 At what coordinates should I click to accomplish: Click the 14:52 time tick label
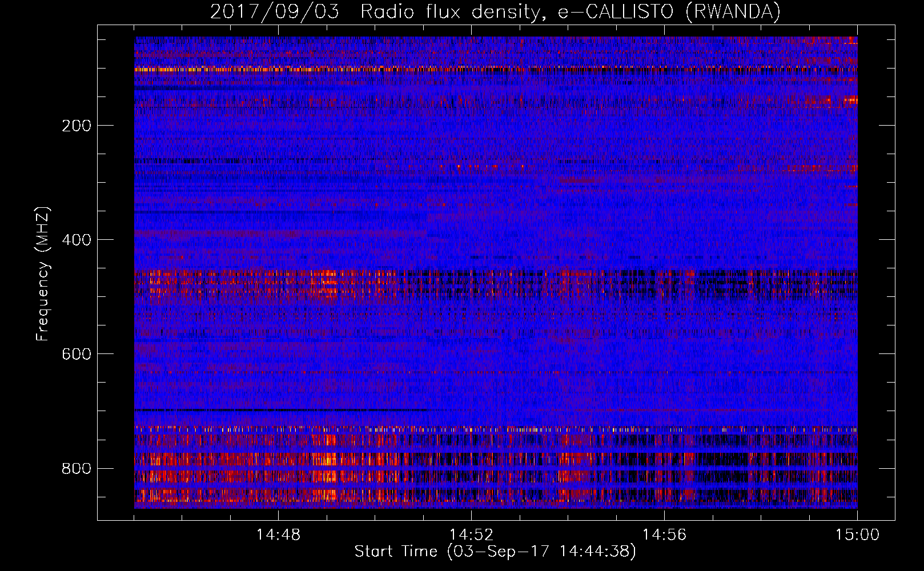(471, 535)
